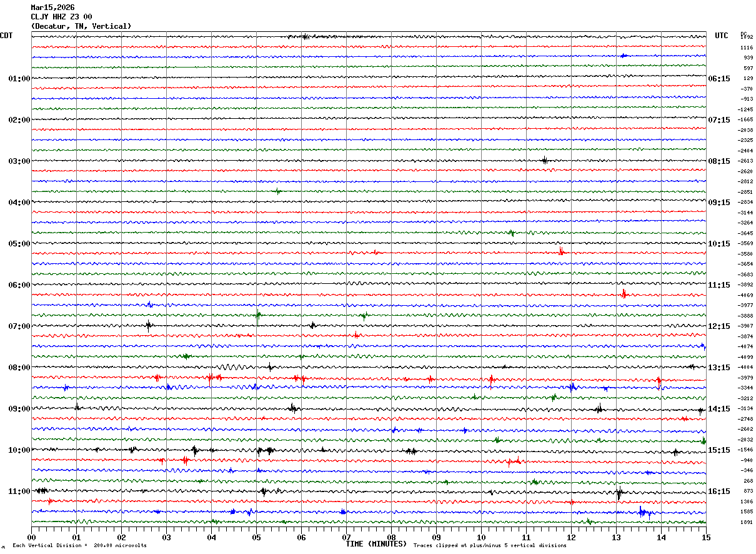The height and width of the screenshot is (554, 756).
Task: Click the DC offset value '-2851'
Action: point(745,192)
